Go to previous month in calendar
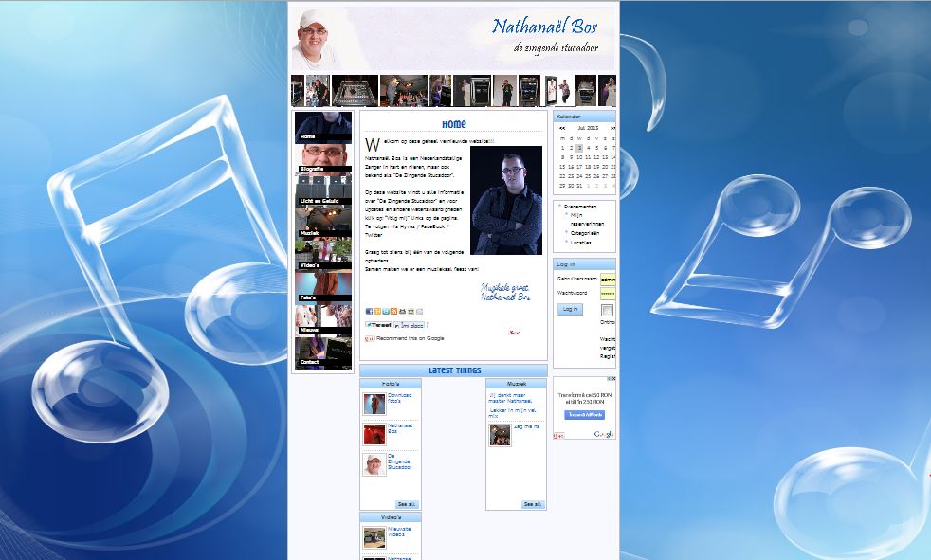This screenshot has height=560, width=931. 562,128
